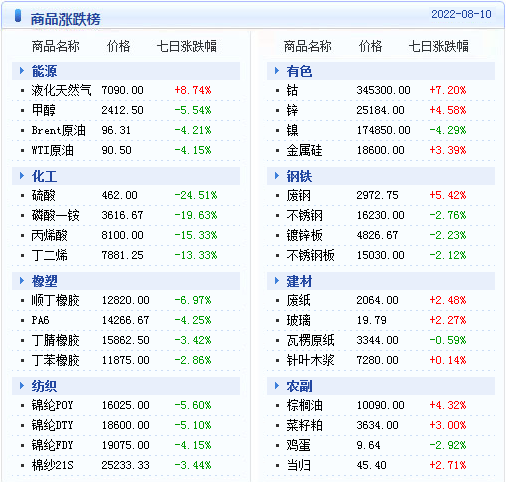Select the 菜籽粕 commodity
The width and height of the screenshot is (506, 482).
304,425
